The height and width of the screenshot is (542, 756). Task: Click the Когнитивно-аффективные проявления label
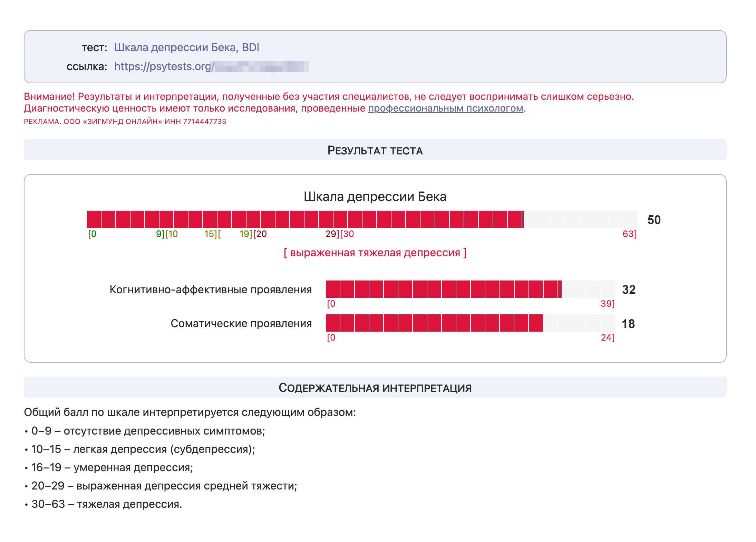click(211, 289)
